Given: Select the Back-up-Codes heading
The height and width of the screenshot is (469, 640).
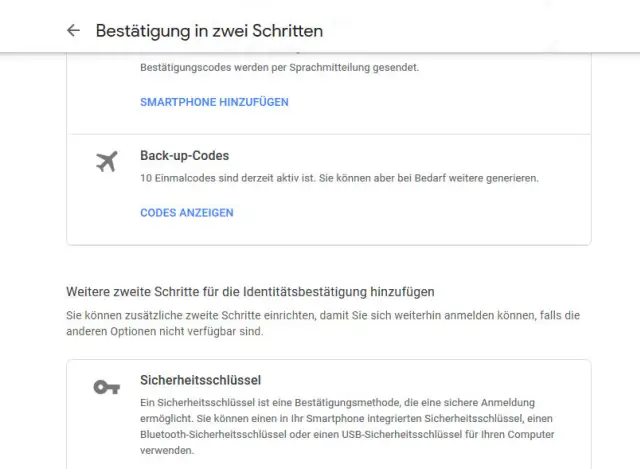Looking at the screenshot, I should (185, 156).
